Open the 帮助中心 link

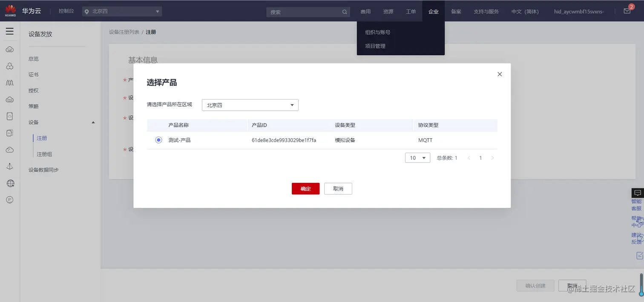click(x=636, y=222)
